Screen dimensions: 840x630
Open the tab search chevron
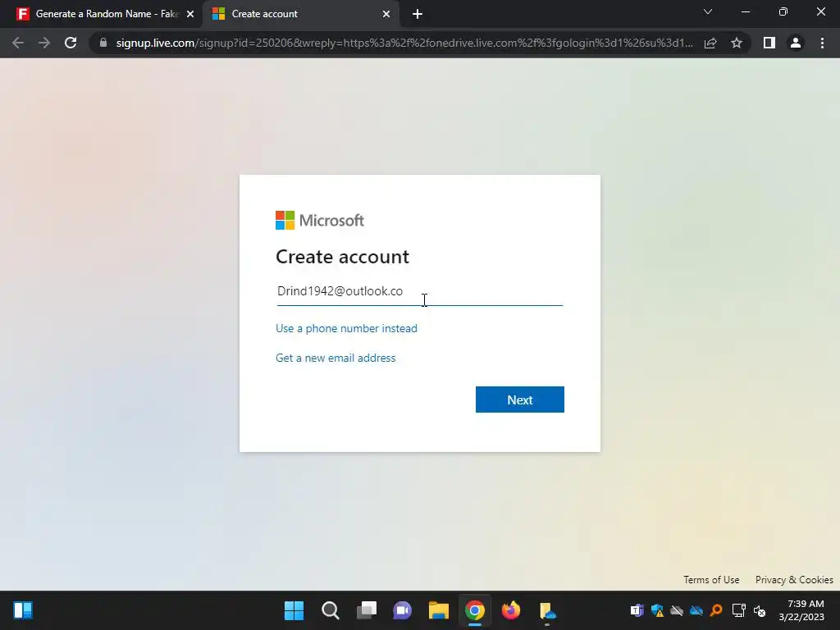(x=708, y=11)
